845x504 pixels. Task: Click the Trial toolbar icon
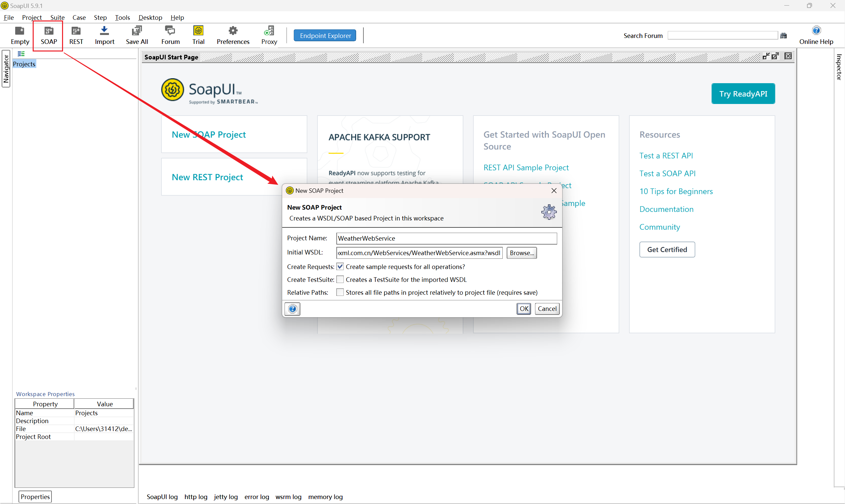point(198,35)
